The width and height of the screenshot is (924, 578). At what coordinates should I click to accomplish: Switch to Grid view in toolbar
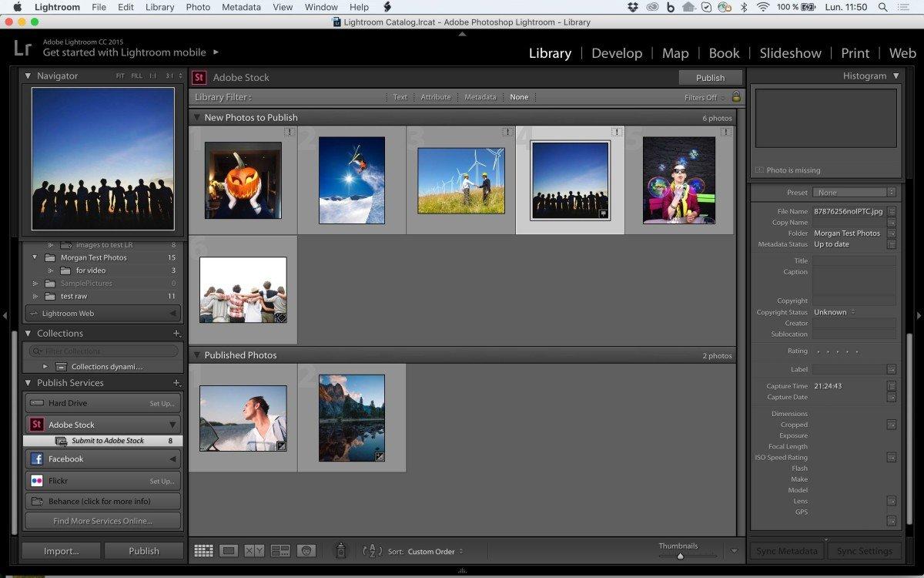[x=203, y=551]
